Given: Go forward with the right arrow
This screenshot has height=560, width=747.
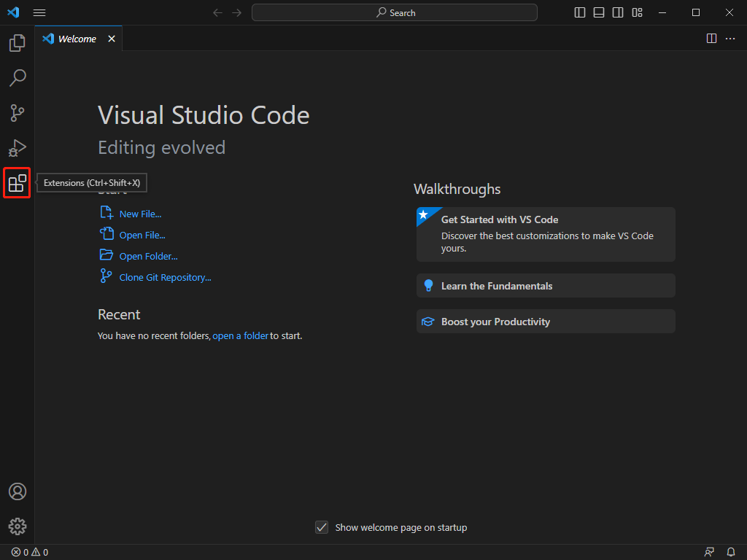Looking at the screenshot, I should [x=237, y=13].
